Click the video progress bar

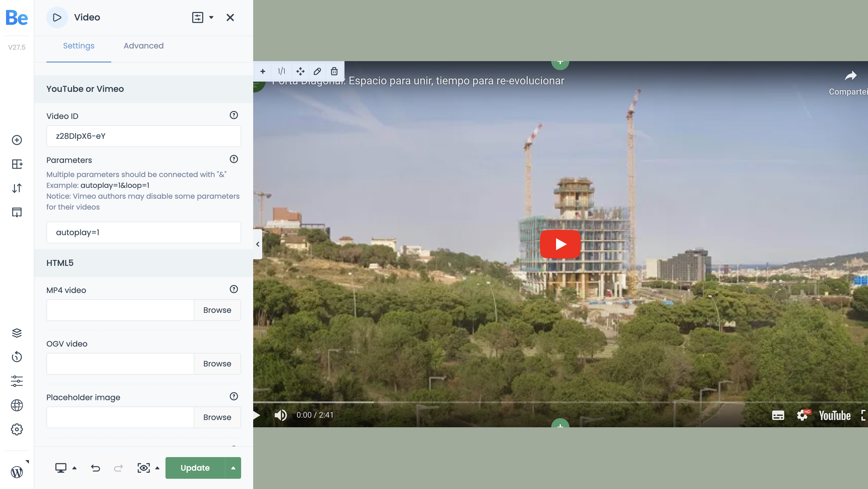pyautogui.click(x=560, y=402)
